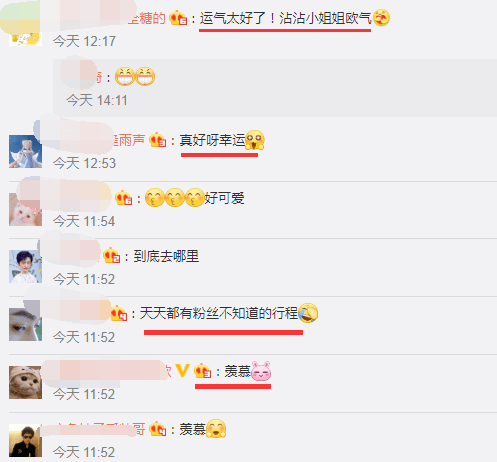Click fan badge next to 哥 username
497x462 pixels.
[157, 429]
